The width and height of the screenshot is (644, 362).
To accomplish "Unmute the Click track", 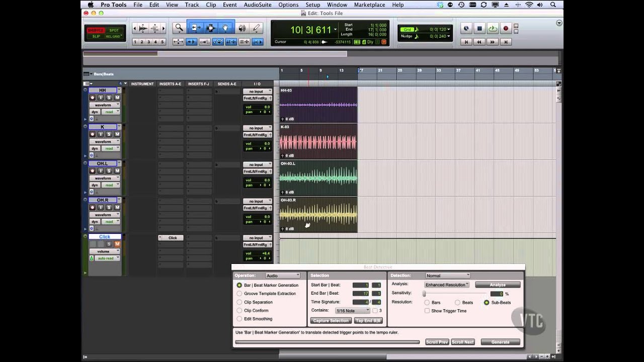I will 117,244.
